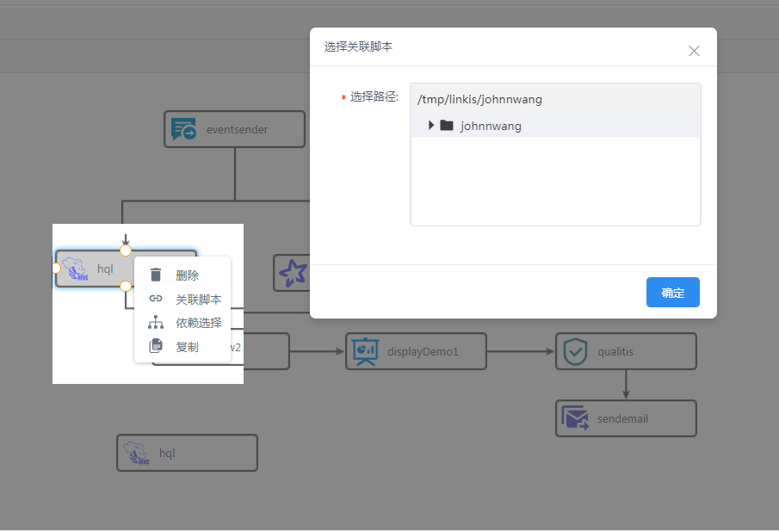Screen dimensions: 779x532
Task: Click the presentation icon on displayDemo1 node
Action: tap(365, 351)
